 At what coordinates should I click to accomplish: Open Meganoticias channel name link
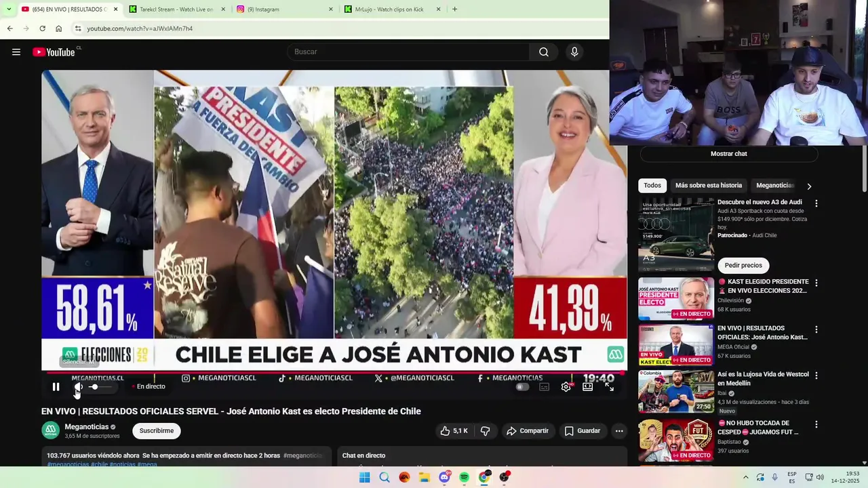point(87,427)
